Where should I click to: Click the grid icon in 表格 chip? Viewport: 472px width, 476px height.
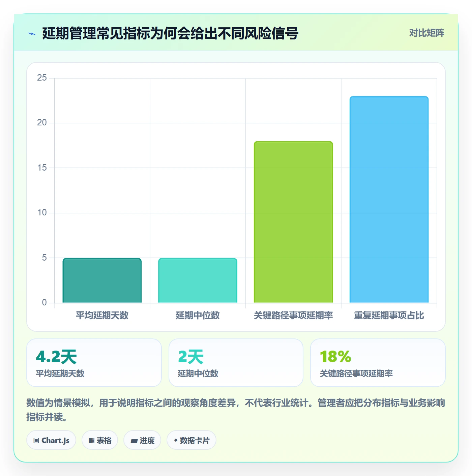tap(91, 440)
